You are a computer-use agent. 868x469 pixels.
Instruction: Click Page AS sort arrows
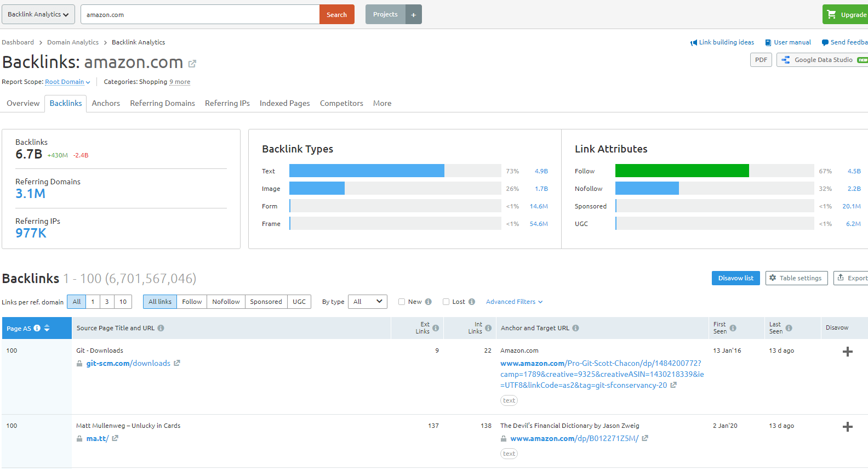point(47,328)
